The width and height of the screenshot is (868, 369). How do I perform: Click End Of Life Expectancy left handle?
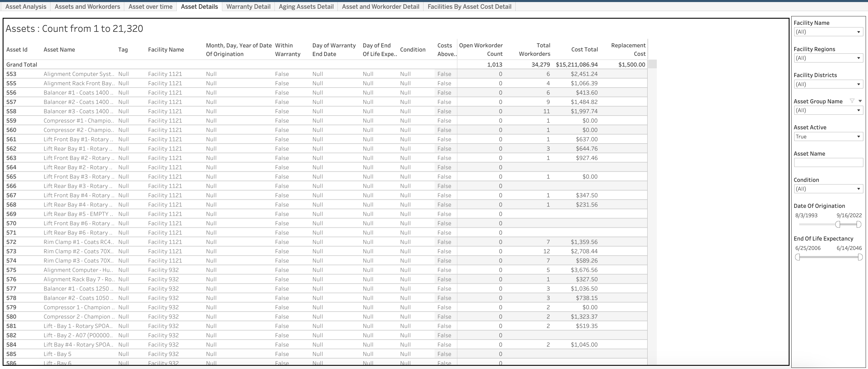797,257
